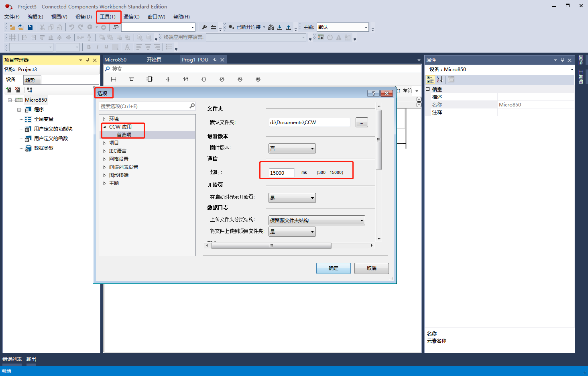This screenshot has height=376, width=588.
Task: Click the wrench settings icon in toolbar
Action: 204,27
